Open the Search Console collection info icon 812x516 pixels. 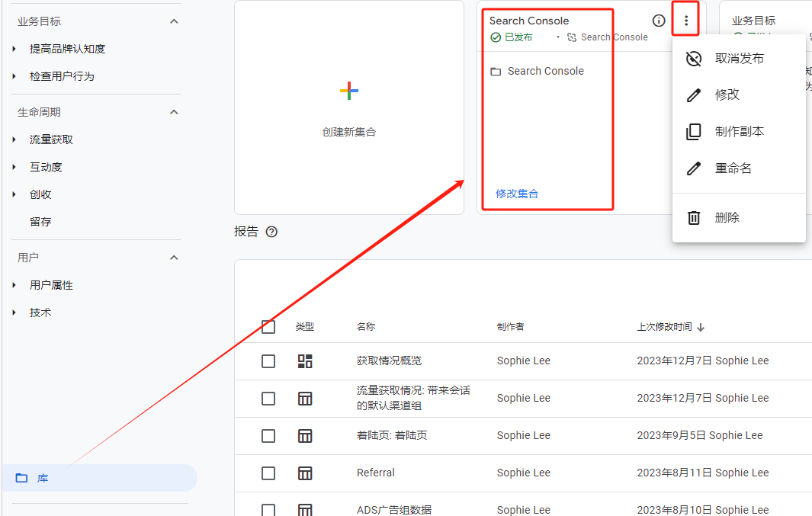[659, 21]
